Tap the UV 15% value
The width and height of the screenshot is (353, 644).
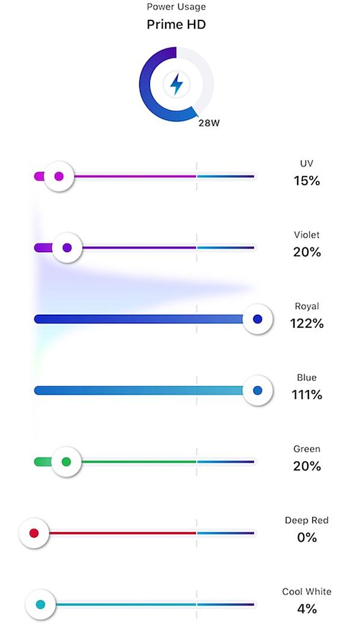pos(307,181)
